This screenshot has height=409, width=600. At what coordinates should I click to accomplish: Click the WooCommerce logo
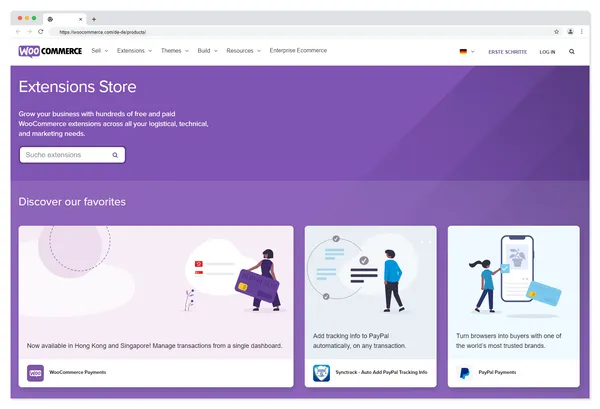[x=50, y=51]
